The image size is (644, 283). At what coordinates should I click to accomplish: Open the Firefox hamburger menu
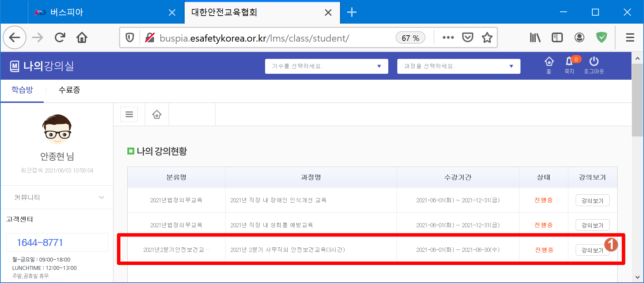tap(630, 37)
